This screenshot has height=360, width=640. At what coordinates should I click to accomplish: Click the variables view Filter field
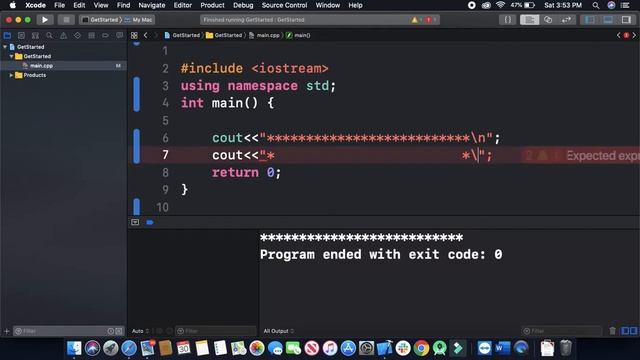click(216, 331)
